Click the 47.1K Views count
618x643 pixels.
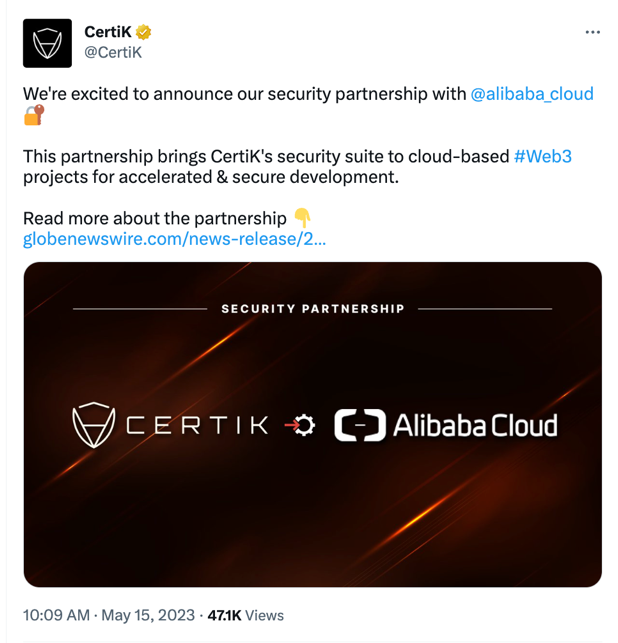[x=246, y=615]
